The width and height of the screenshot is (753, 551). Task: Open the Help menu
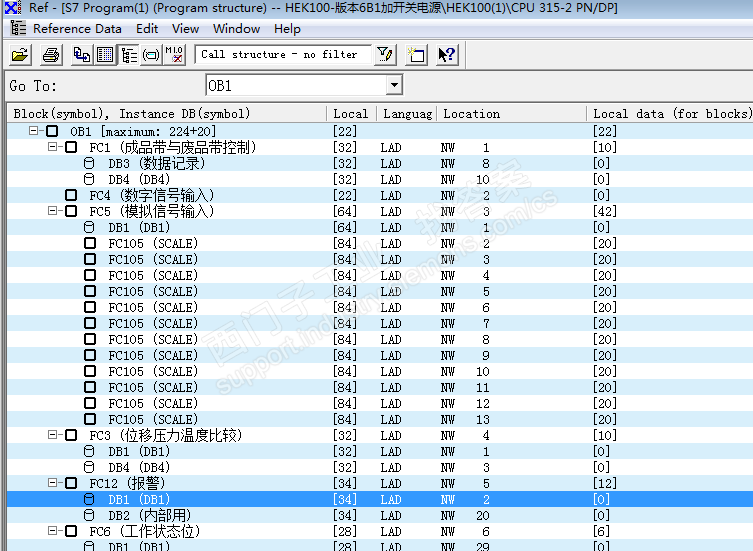click(x=287, y=29)
